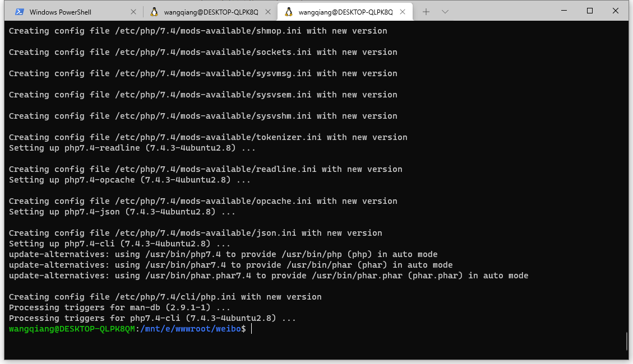The height and width of the screenshot is (364, 633).
Task: Expand the new tab profile dropdown chevron
Action: [x=445, y=12]
